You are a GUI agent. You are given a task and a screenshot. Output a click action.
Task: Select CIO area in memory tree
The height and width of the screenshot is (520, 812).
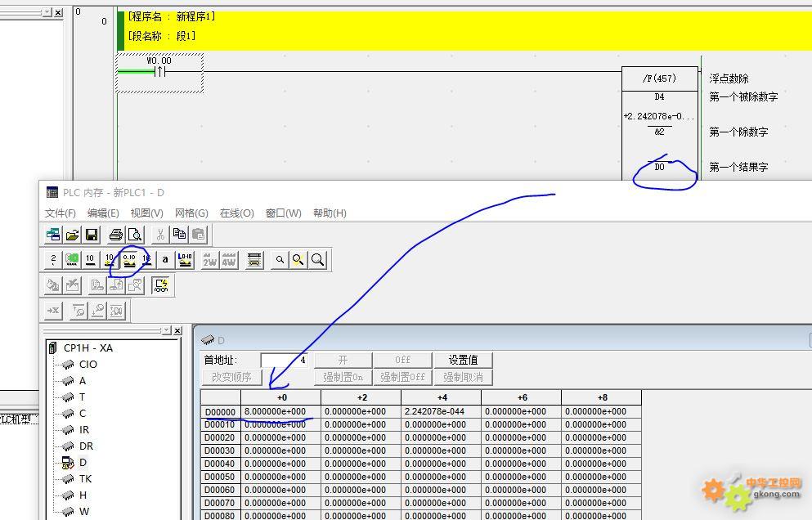pyautogui.click(x=88, y=364)
